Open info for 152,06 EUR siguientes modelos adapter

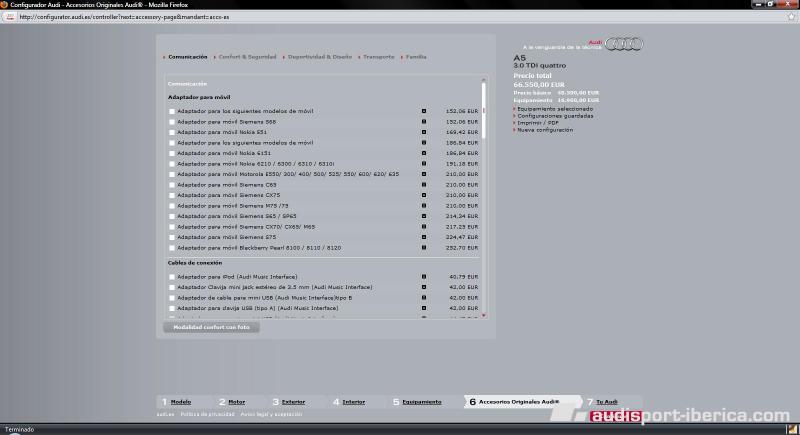pos(423,111)
